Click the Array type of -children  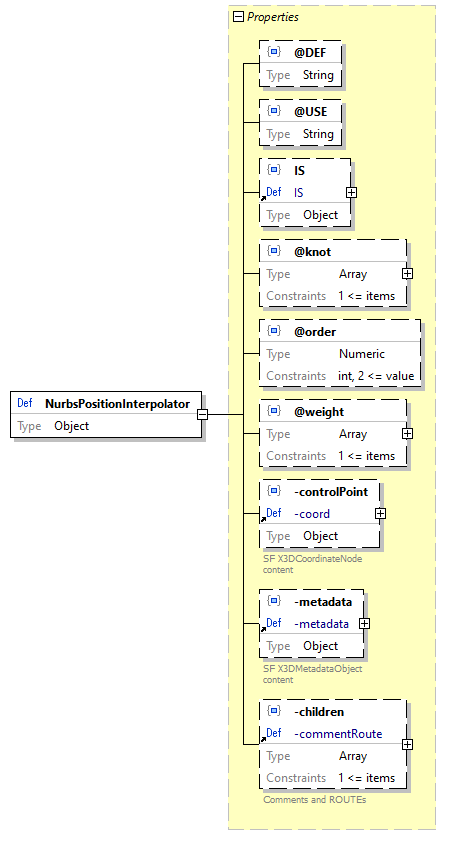(x=353, y=756)
